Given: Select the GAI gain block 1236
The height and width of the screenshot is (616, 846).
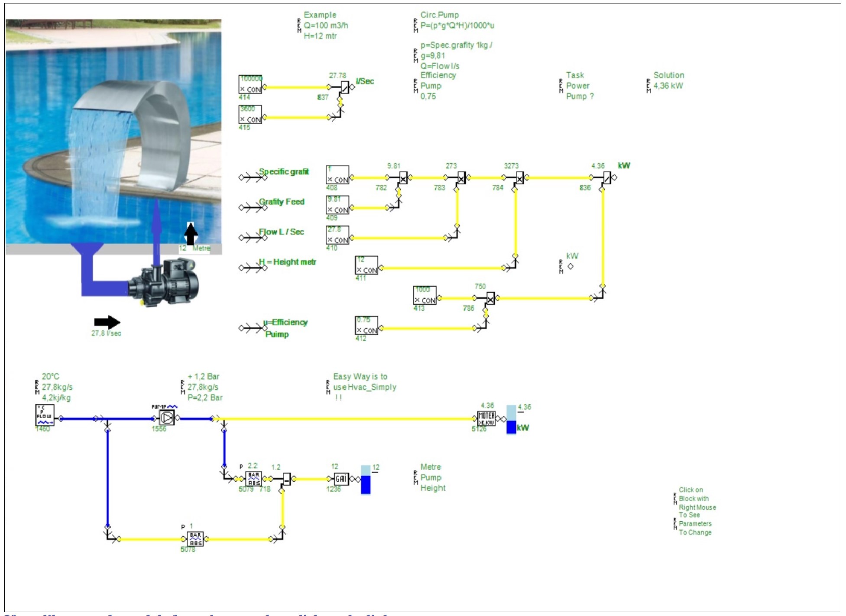Looking at the screenshot, I should click(341, 479).
